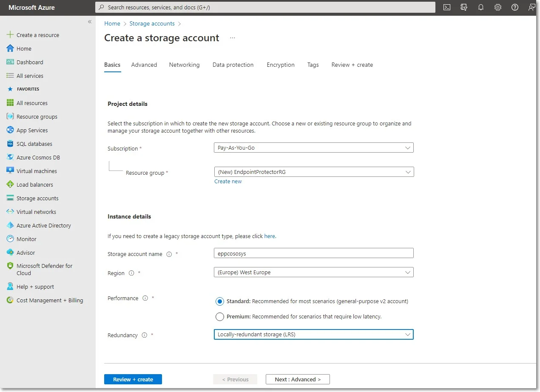Click the Instance details heading
540x392 pixels.
(129, 216)
